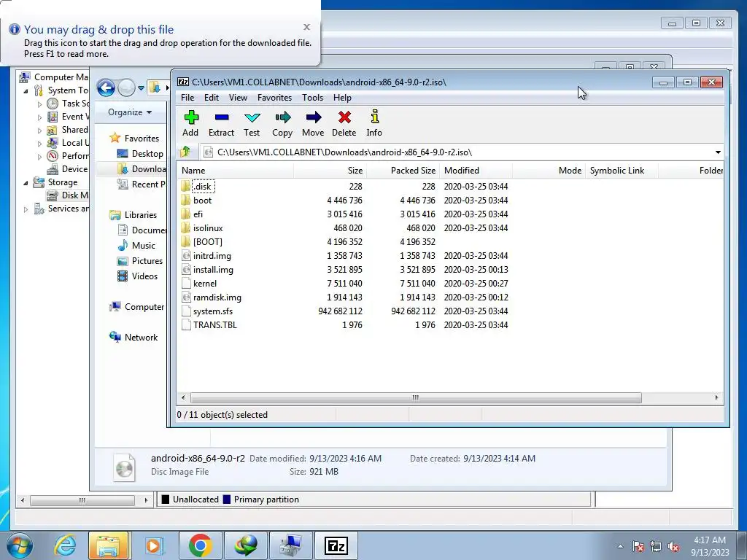
Task: Select Computer in Explorer navigation pane
Action: click(x=136, y=307)
